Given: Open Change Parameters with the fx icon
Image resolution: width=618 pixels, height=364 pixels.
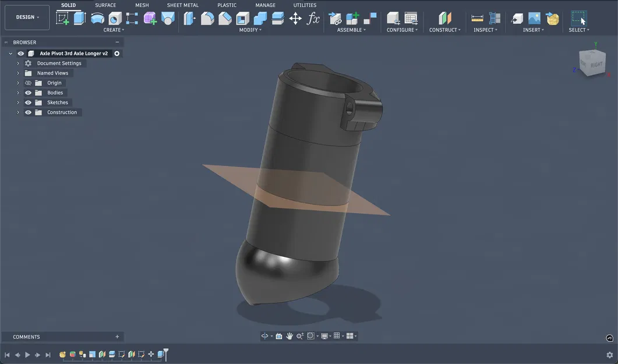Looking at the screenshot, I should click(313, 19).
